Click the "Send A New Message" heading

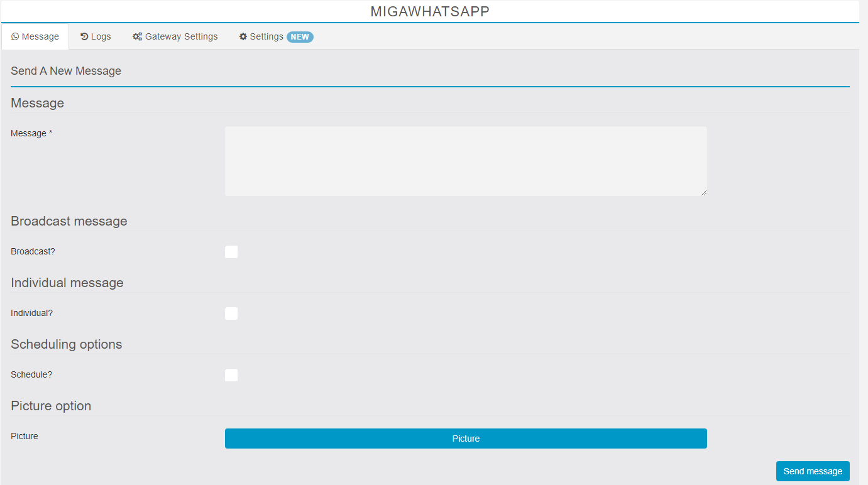(x=66, y=71)
